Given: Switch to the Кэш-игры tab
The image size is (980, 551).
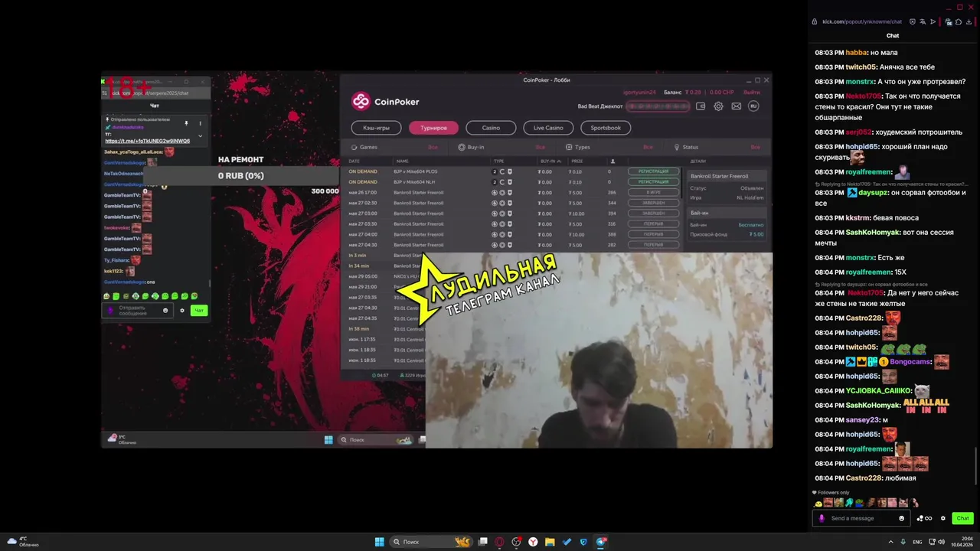Looking at the screenshot, I should coord(376,128).
